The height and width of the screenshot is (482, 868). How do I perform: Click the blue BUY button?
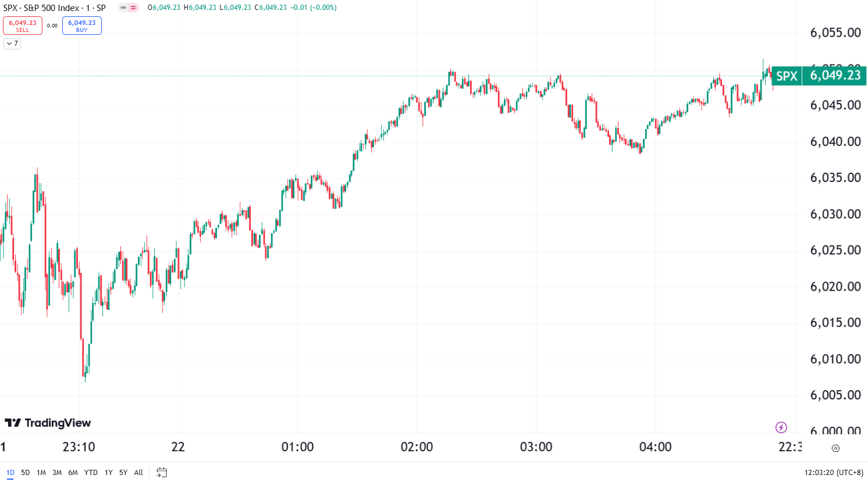tap(81, 25)
